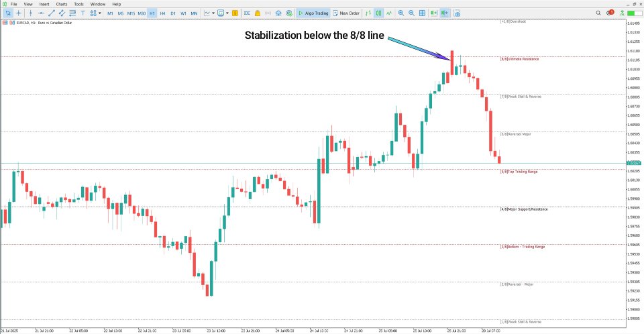Screen dimensions: 644x334
Task: Click the [8/8] Ultimate Resistance label
Action: pos(519,59)
